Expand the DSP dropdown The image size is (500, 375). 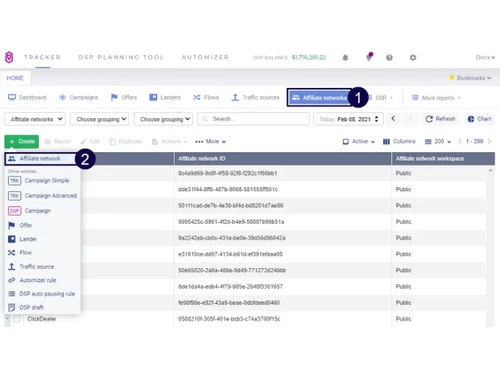[381, 98]
